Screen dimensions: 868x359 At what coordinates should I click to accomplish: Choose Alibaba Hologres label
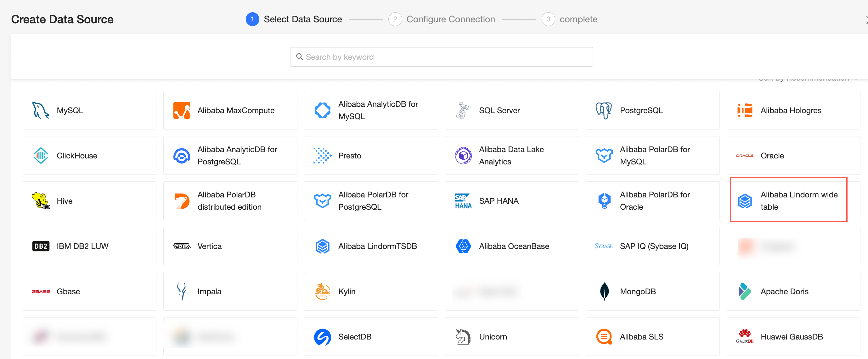pyautogui.click(x=791, y=110)
